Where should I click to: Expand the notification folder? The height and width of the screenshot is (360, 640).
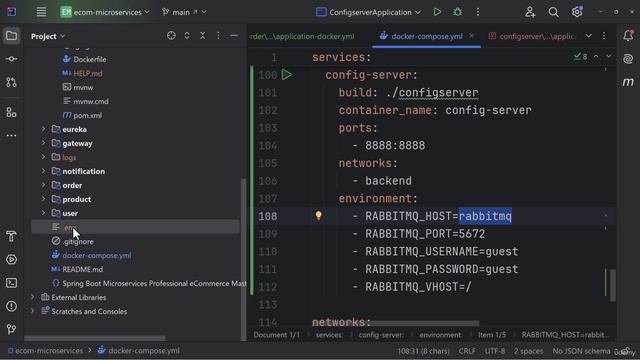43,171
